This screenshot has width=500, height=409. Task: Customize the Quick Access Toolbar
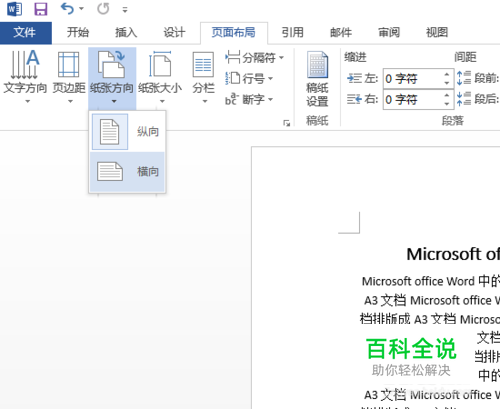[125, 10]
